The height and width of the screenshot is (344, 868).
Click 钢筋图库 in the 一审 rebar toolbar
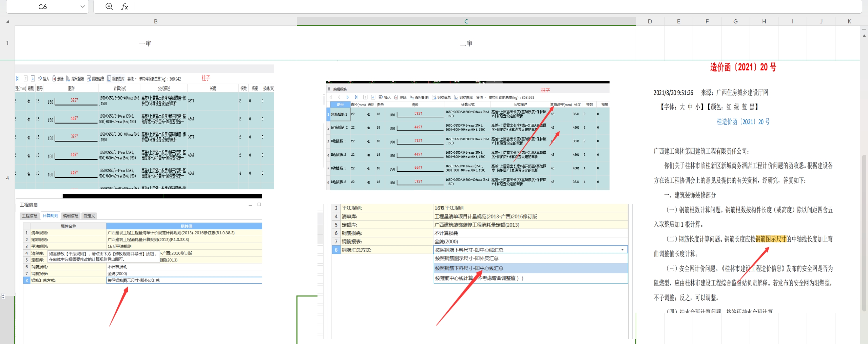pyautogui.click(x=116, y=79)
